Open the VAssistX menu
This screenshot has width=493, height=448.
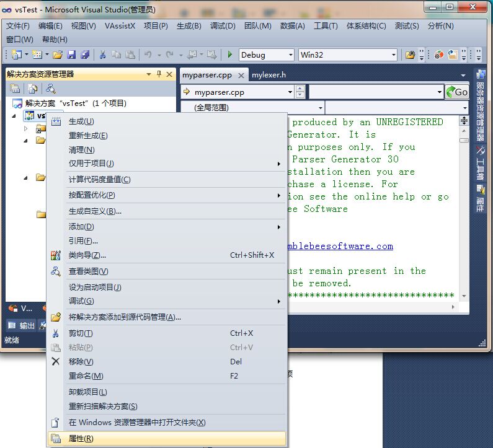(x=120, y=26)
